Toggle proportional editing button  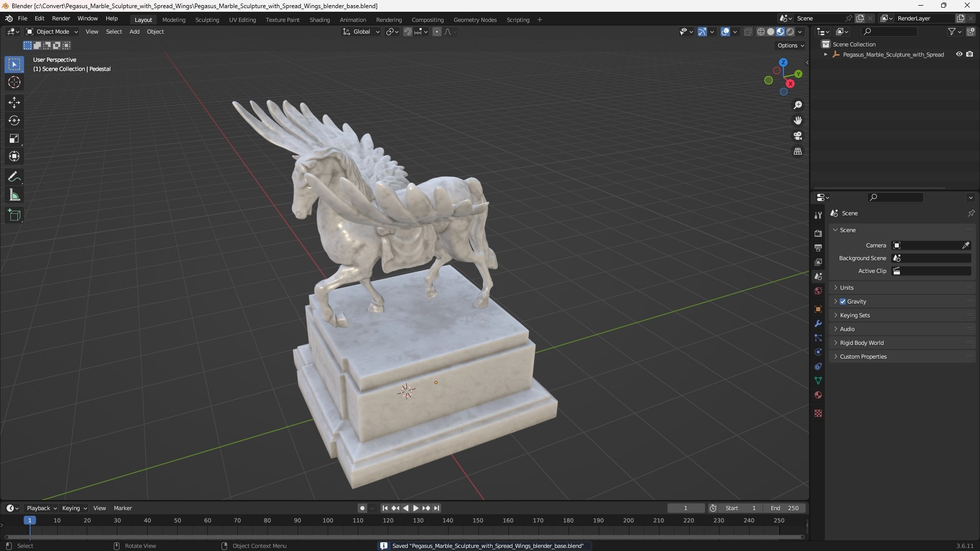[x=437, y=32]
